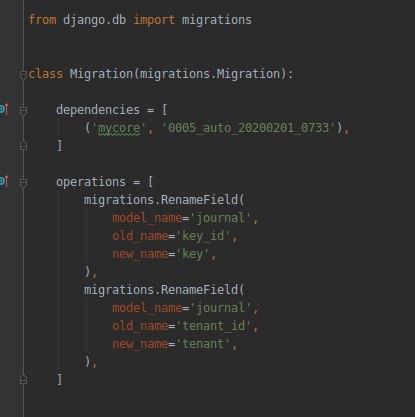Click the underlined 'mycore' string

pos(119,128)
